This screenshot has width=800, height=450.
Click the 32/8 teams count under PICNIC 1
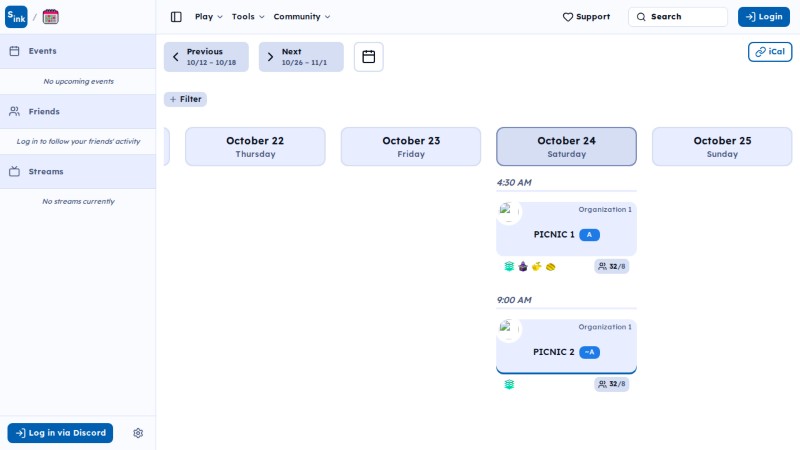point(611,266)
